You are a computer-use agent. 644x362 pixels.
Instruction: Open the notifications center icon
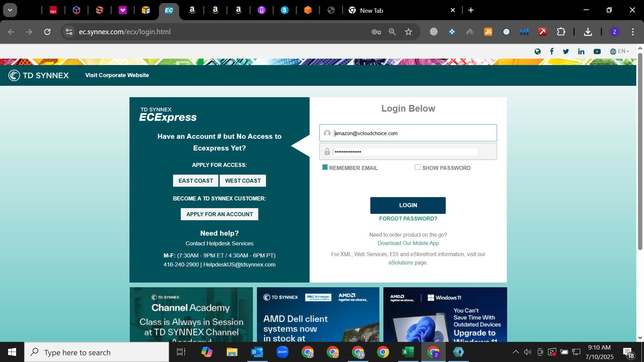click(x=629, y=352)
